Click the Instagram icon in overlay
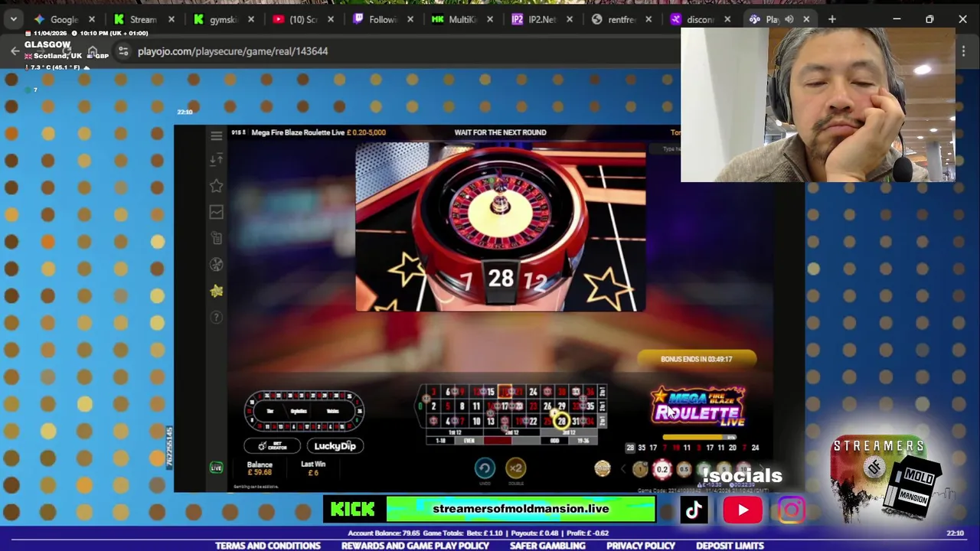This screenshot has width=980, height=551. click(792, 510)
